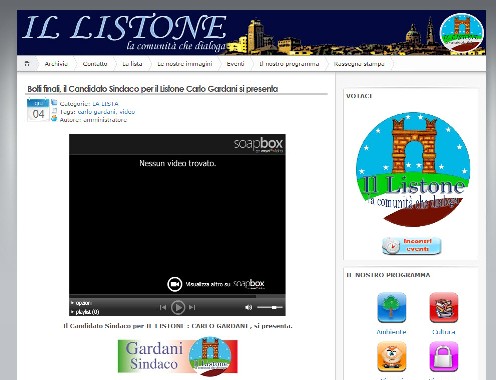Skip to next video track

[192, 307]
